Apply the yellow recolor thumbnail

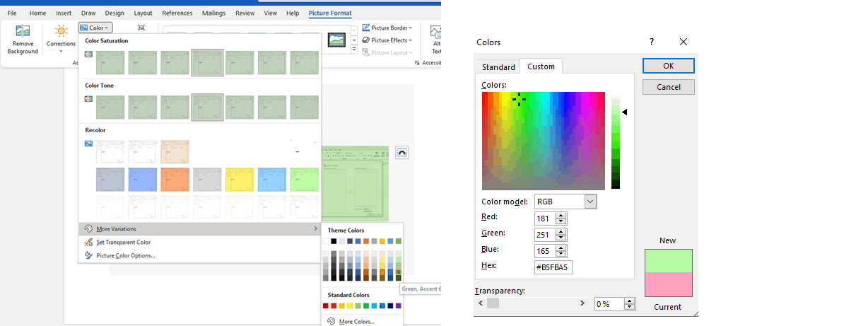coord(240,180)
